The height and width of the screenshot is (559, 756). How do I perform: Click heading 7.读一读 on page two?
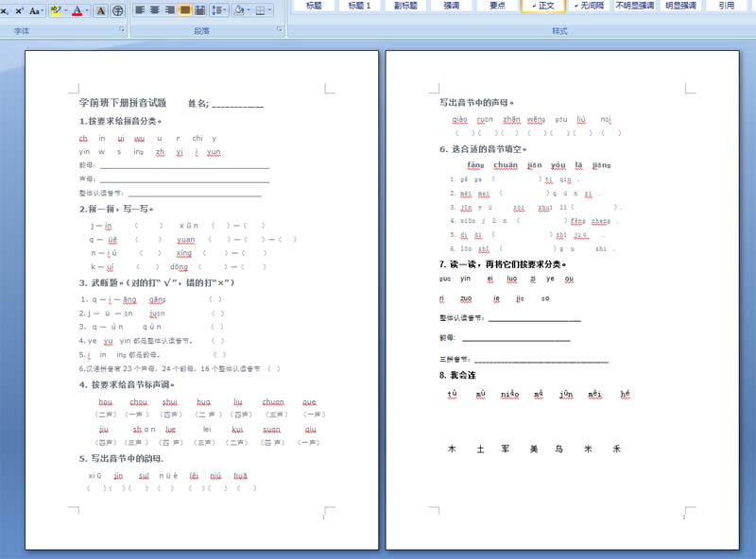503,264
